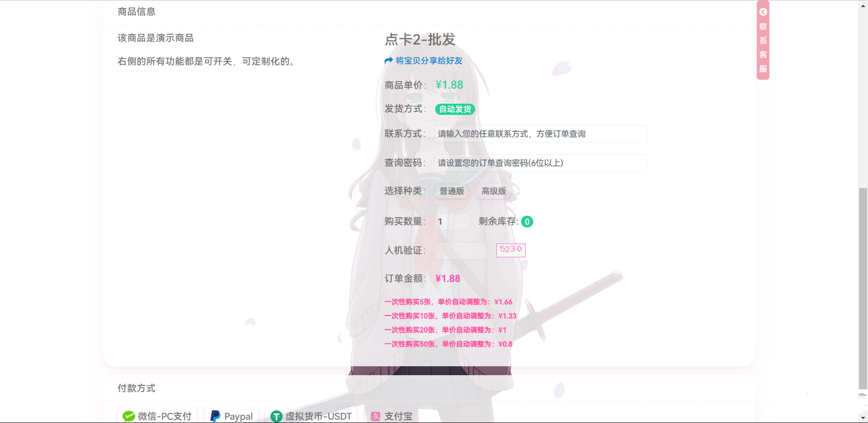Click the Paypal logo icon
Screen dimensions: 868x423
click(x=215, y=416)
